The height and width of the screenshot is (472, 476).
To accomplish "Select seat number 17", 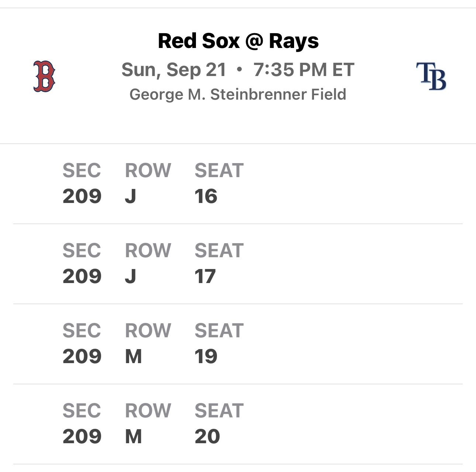I will (x=205, y=276).
